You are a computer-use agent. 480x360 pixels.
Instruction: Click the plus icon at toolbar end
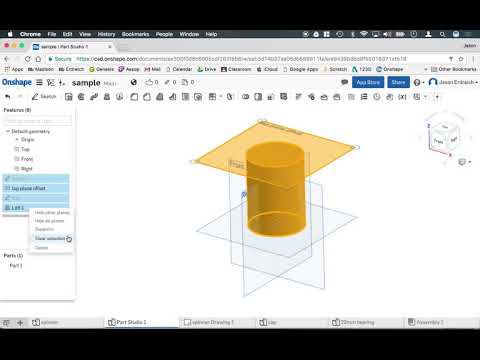pyautogui.click(x=437, y=97)
